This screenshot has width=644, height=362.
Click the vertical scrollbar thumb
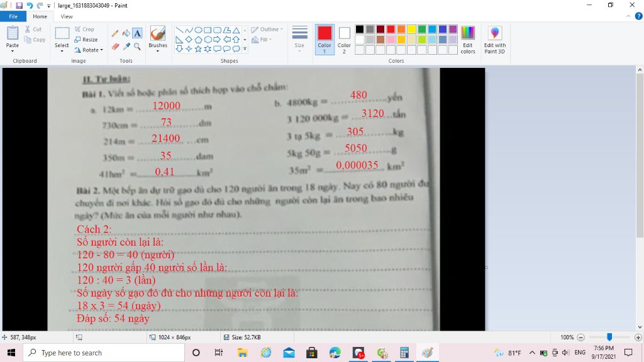[640, 156]
